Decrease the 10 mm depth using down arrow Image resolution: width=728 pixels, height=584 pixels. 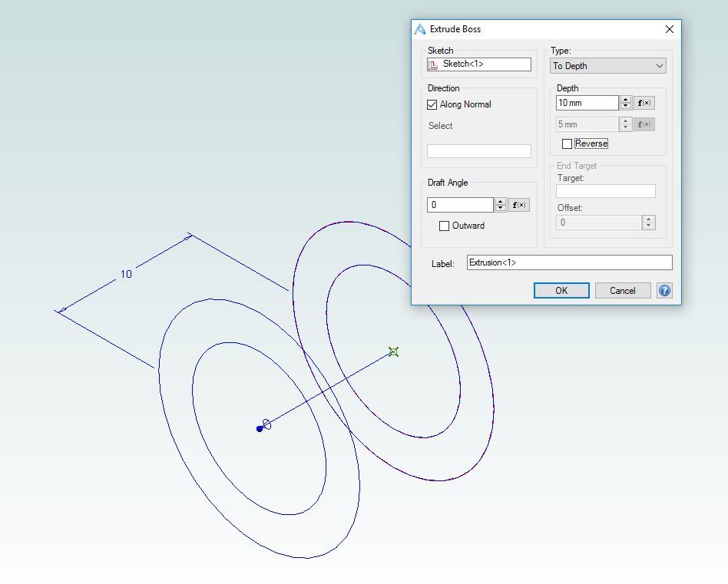[x=625, y=106]
